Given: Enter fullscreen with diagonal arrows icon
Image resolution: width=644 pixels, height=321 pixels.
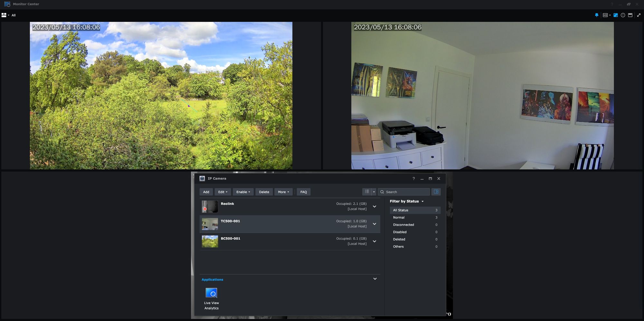Looking at the screenshot, I should (639, 15).
